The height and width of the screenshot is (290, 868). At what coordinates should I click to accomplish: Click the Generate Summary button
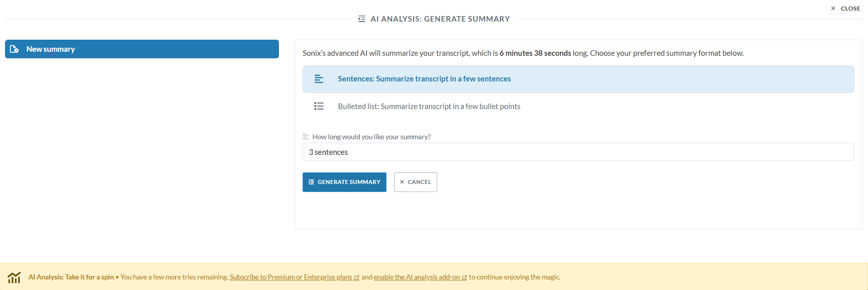(x=344, y=182)
